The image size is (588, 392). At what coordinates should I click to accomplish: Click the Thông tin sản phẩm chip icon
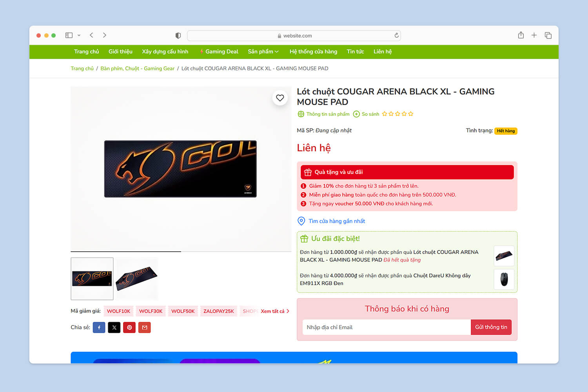point(301,114)
